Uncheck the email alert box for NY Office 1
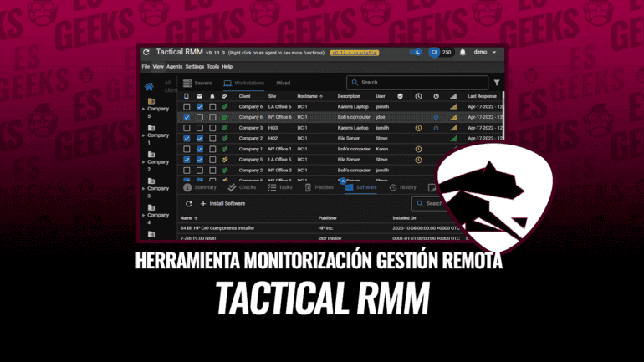The image size is (644, 362). 200,150
